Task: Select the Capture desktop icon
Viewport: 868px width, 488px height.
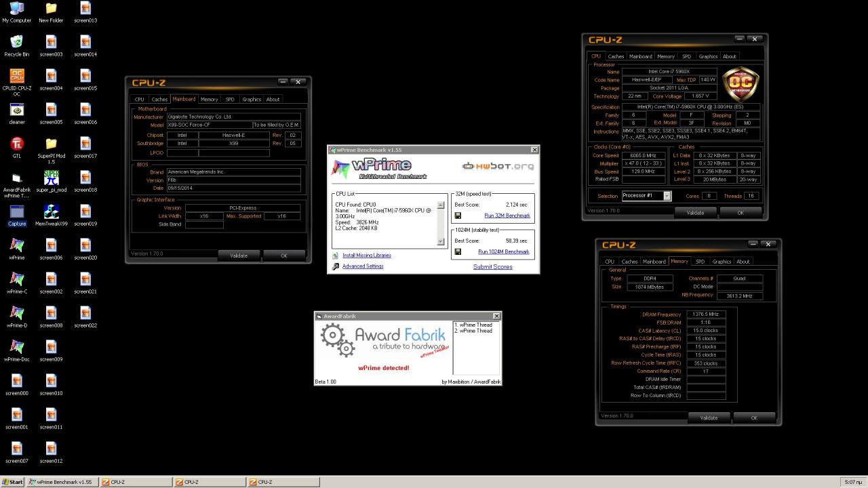Action: click(x=17, y=211)
